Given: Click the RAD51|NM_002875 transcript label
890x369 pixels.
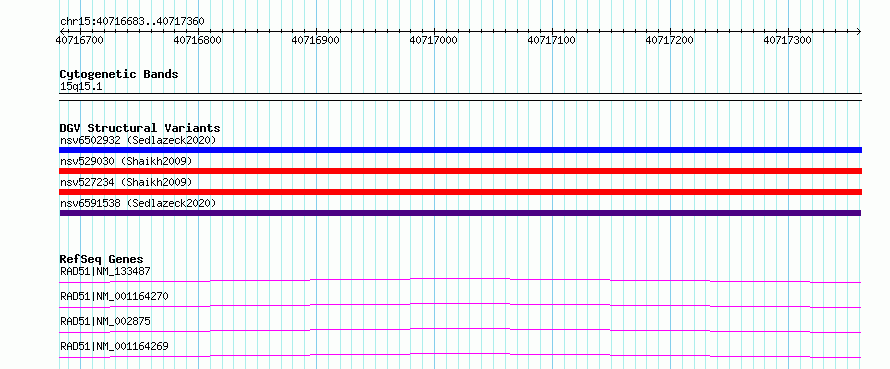Looking at the screenshot, I should pos(105,321).
